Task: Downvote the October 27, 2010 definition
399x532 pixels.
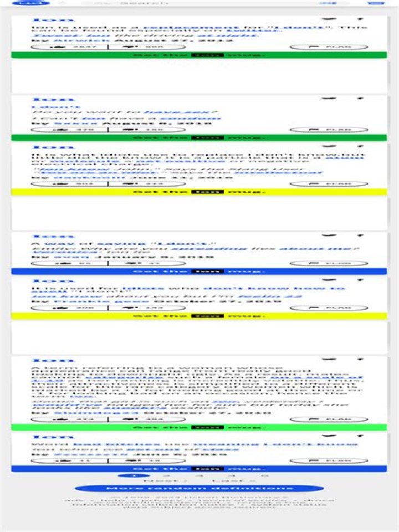Action: click(147, 420)
